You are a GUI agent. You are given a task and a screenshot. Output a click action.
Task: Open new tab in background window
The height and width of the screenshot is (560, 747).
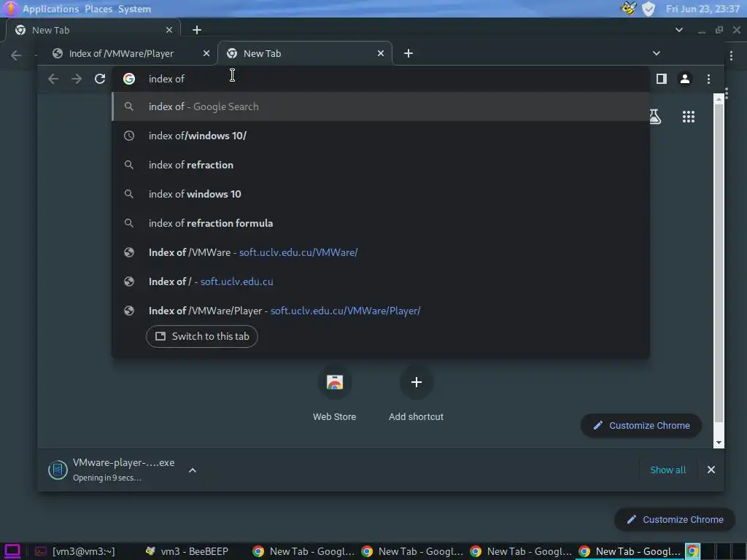(x=197, y=30)
